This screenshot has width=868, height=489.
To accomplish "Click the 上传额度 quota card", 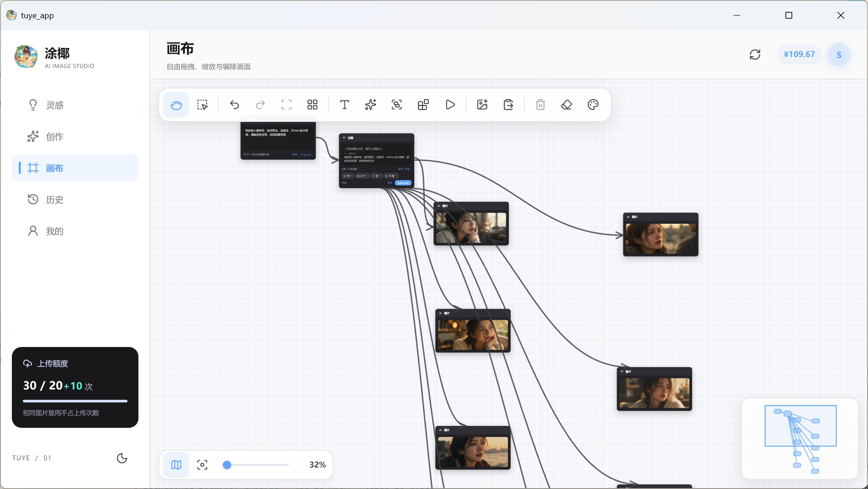I will [75, 387].
